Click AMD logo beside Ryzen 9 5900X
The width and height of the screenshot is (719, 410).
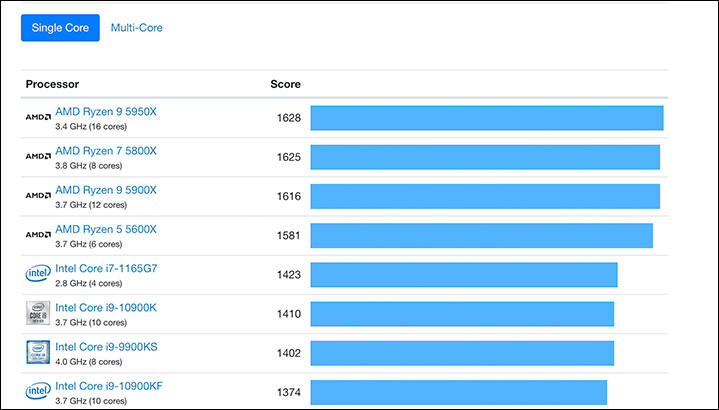coord(38,196)
